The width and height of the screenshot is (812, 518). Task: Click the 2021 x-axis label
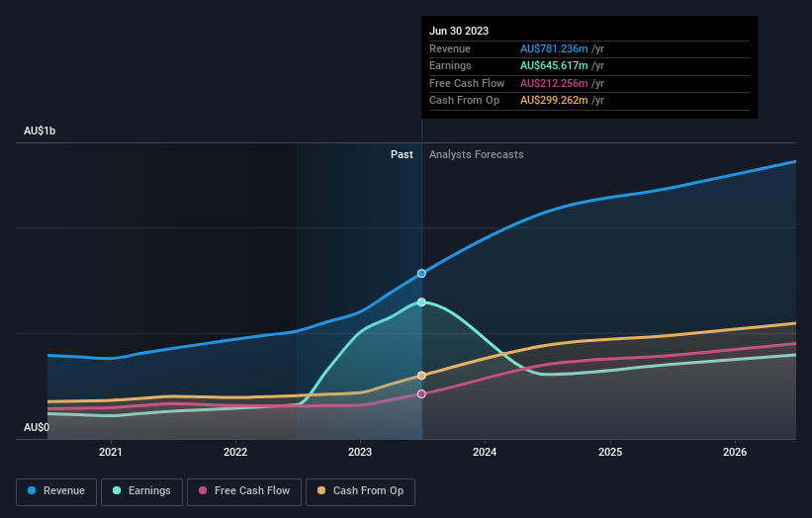(111, 452)
